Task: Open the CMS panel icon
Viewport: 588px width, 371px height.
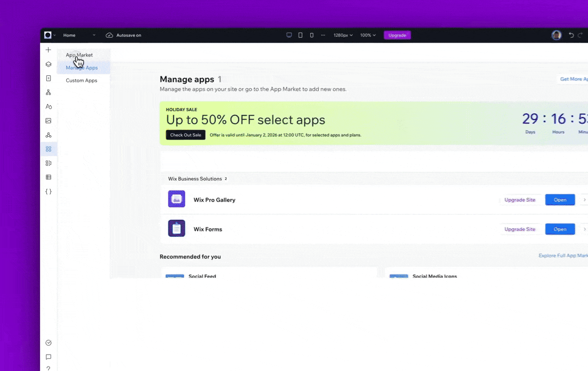Action: tap(48, 177)
